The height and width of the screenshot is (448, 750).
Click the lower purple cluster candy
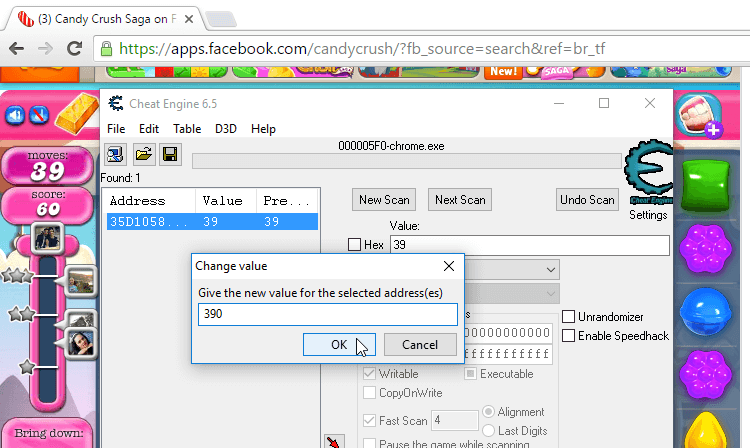[x=706, y=375]
